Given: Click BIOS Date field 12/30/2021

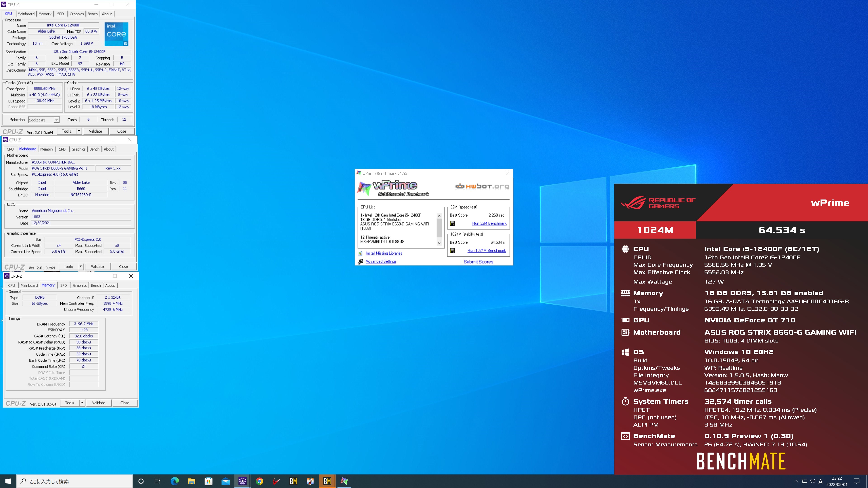Looking at the screenshot, I should click(80, 223).
